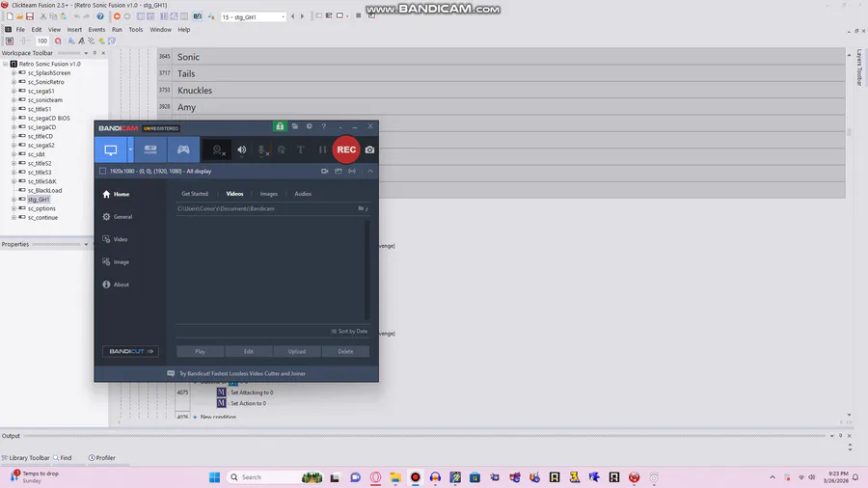Select Bandicam HDMI device recording mode

[150, 149]
